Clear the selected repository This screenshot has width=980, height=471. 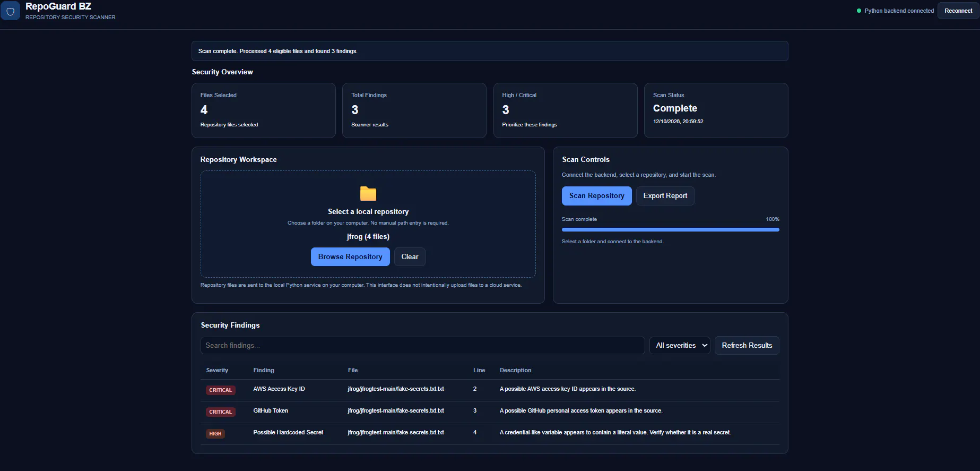[410, 257]
